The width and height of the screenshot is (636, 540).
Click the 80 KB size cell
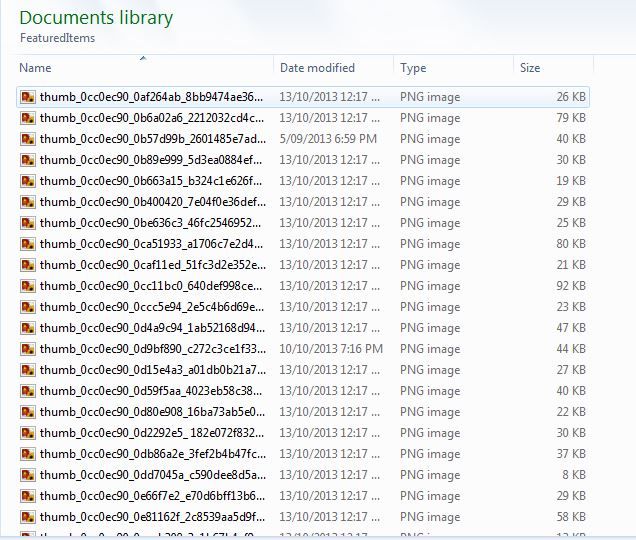[571, 244]
